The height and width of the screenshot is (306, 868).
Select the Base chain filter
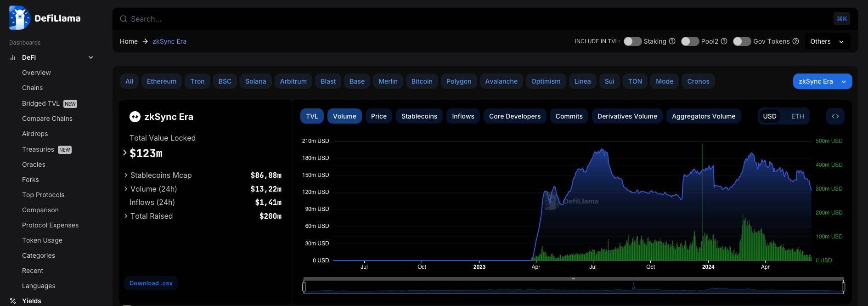point(357,81)
